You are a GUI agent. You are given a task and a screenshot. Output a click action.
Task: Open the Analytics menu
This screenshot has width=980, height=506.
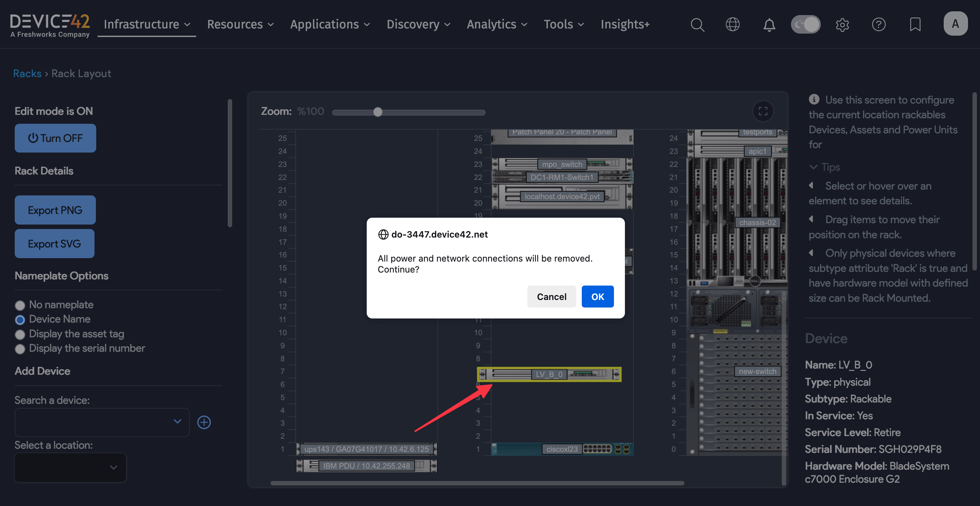pos(497,24)
